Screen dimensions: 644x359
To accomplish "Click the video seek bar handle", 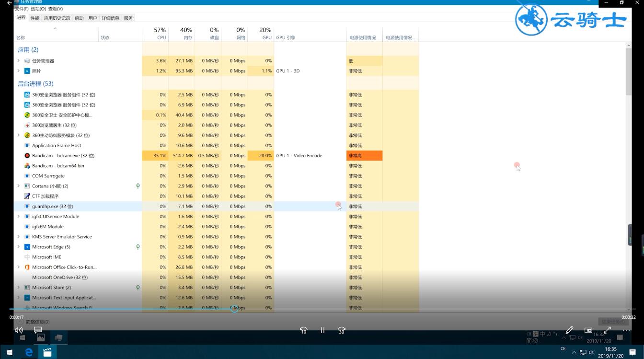I will coord(234,309).
